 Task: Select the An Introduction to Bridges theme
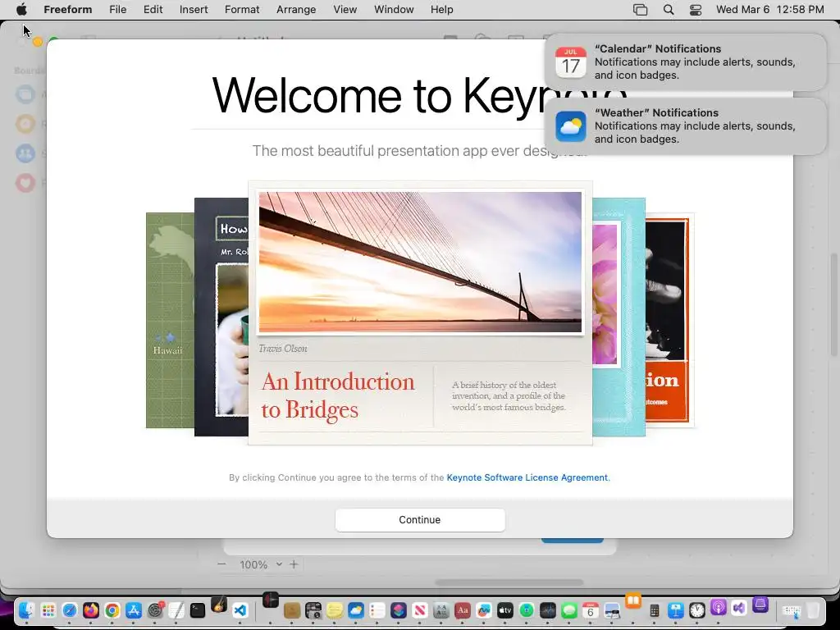[420, 313]
